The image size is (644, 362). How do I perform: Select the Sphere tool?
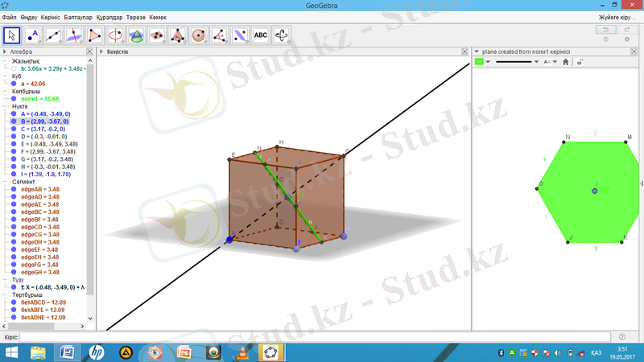coord(199,35)
